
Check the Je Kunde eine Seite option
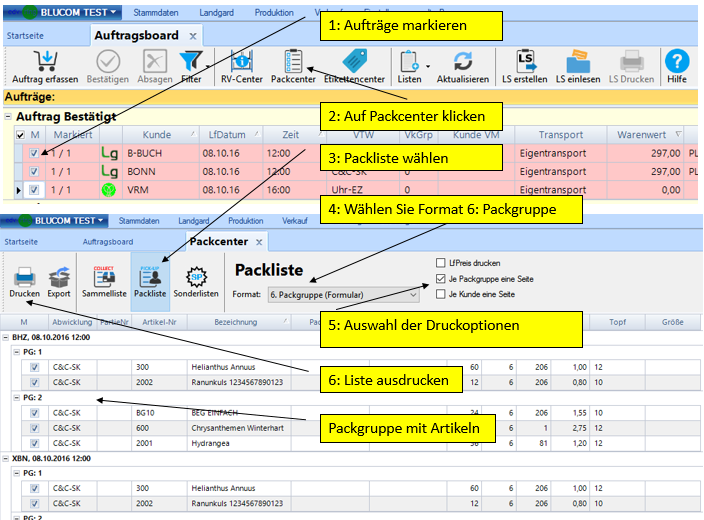point(441,295)
